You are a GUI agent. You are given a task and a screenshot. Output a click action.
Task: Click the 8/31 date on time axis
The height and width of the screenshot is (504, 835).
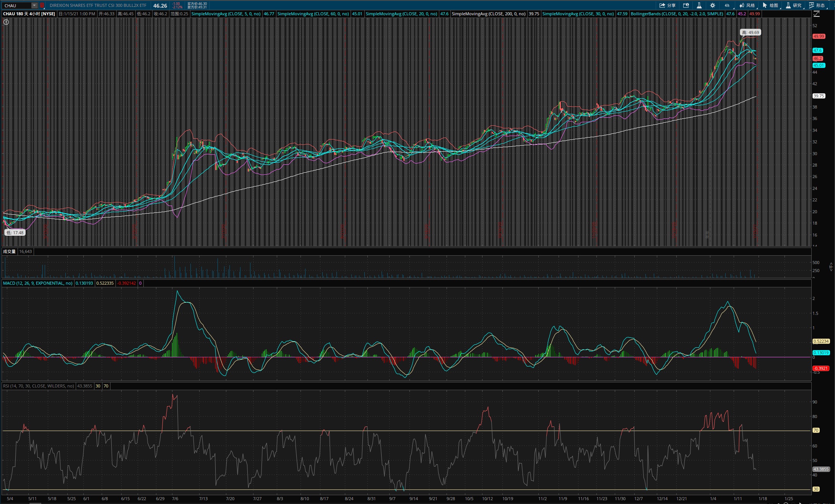point(371,499)
